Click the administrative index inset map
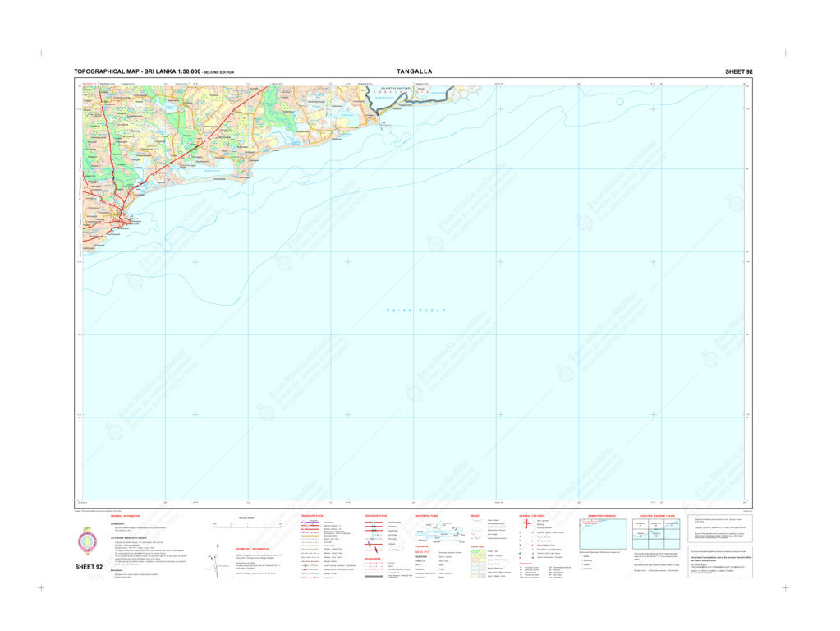The height and width of the screenshot is (631, 840). pos(603,534)
